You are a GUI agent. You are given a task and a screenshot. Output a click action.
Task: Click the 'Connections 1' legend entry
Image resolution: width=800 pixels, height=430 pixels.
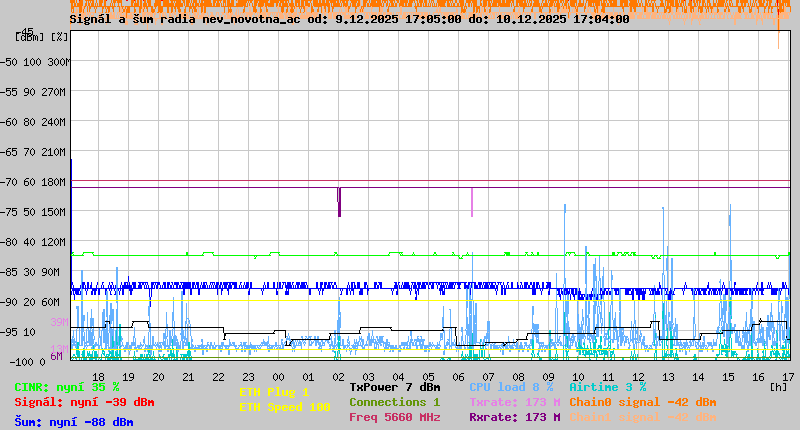394,402
